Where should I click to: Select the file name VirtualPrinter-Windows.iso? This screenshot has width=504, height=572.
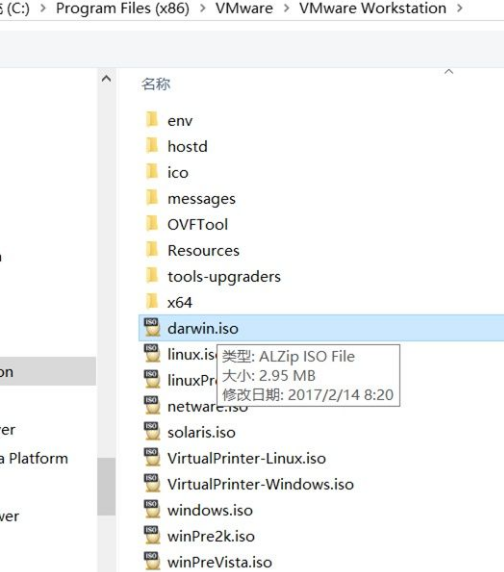pyautogui.click(x=260, y=484)
